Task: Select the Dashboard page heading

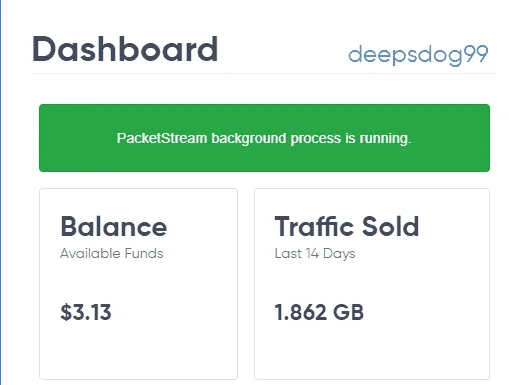Action: [125, 49]
